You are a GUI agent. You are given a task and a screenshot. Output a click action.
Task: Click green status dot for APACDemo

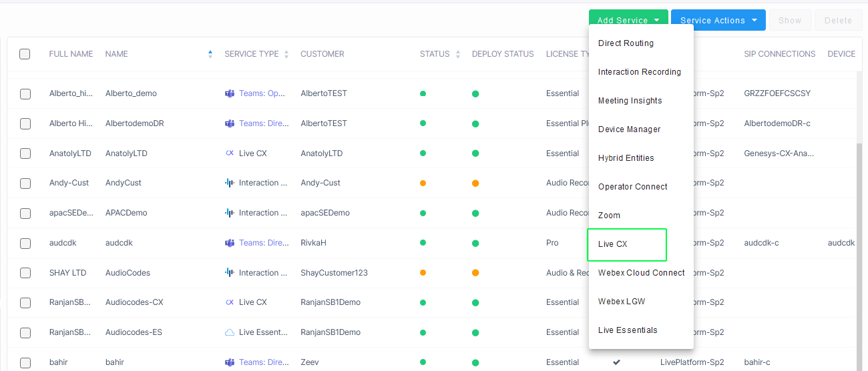pyautogui.click(x=423, y=213)
